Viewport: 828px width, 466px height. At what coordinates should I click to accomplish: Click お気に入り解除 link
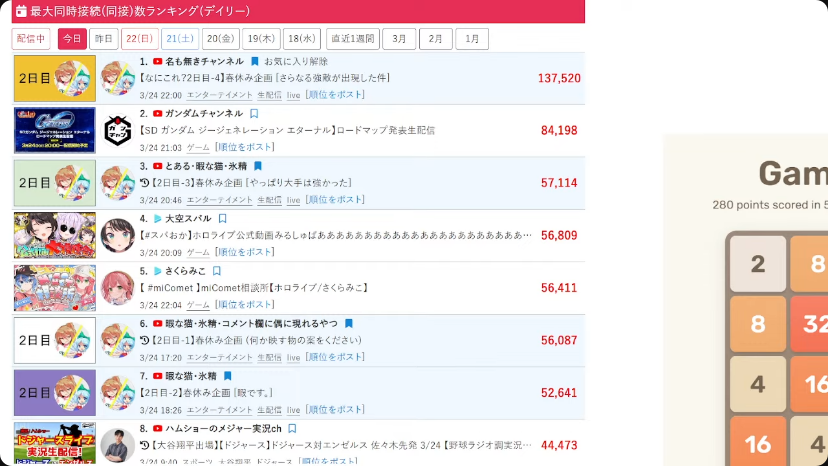(x=296, y=61)
